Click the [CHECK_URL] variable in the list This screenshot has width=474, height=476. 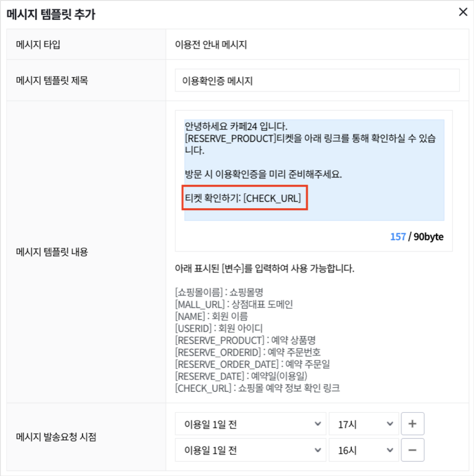click(x=257, y=388)
